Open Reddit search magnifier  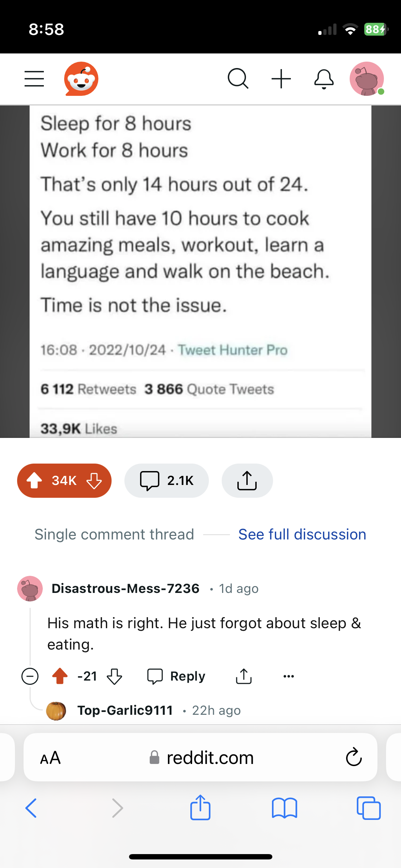click(238, 78)
